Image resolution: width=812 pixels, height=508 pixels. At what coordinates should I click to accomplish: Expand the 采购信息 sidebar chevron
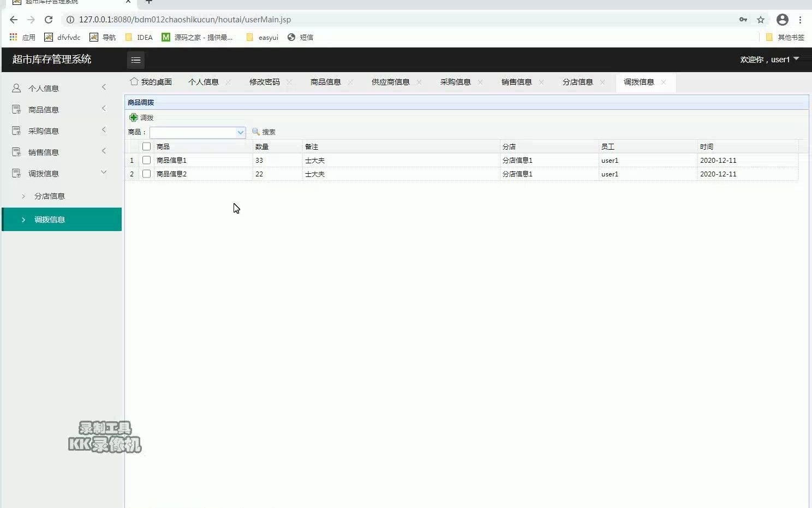point(104,130)
